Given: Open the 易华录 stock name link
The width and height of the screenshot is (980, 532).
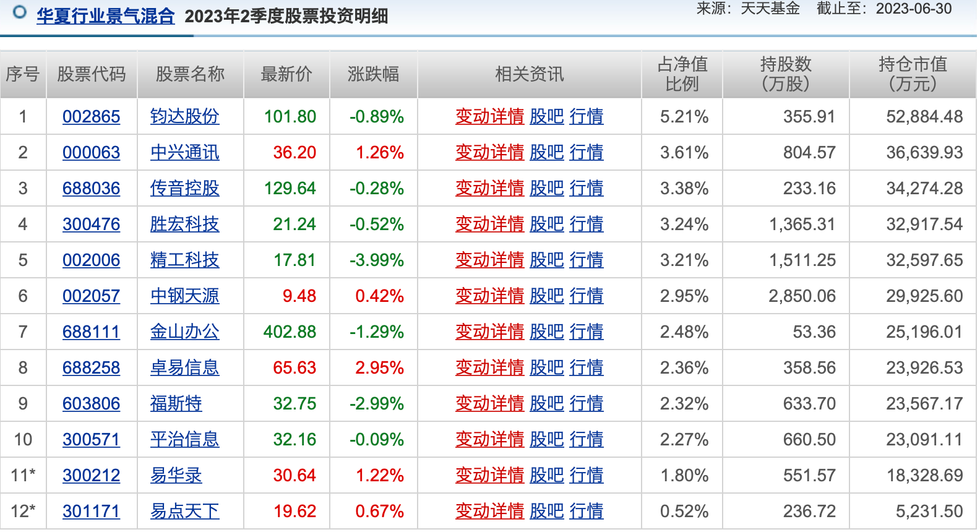Looking at the screenshot, I should coord(176,476).
